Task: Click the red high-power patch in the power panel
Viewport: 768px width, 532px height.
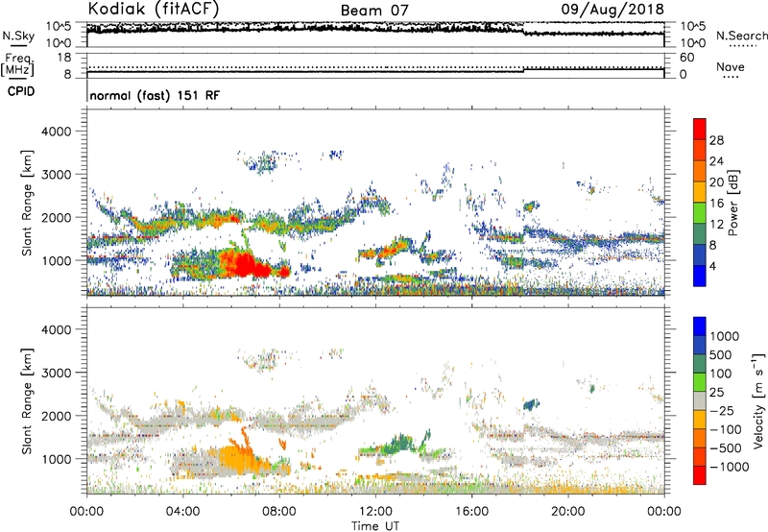Action: 244,265
